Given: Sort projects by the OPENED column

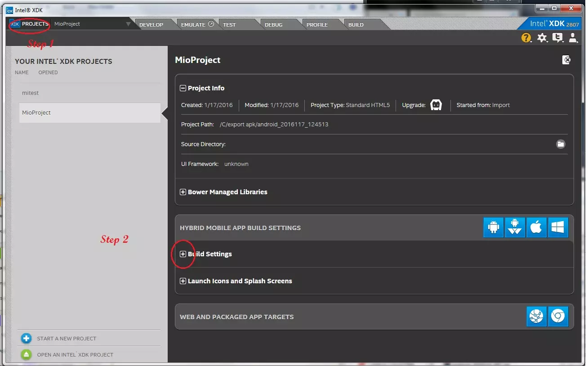Looking at the screenshot, I should (x=48, y=72).
